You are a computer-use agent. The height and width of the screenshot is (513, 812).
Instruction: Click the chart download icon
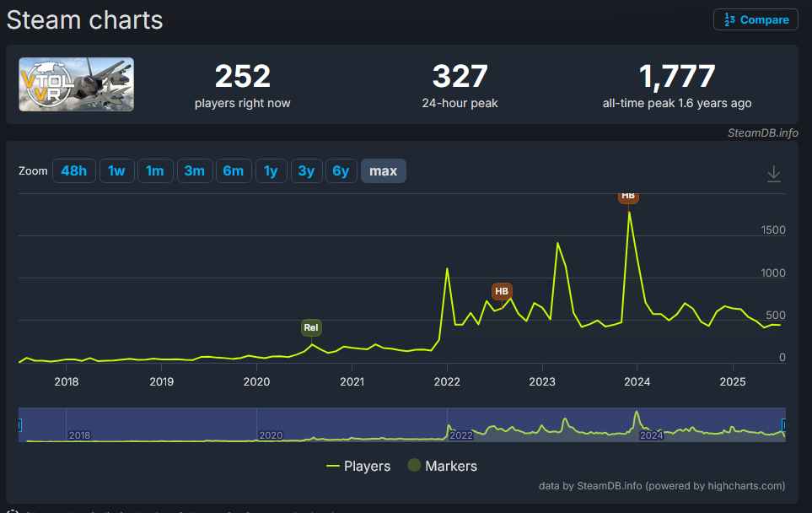774,174
